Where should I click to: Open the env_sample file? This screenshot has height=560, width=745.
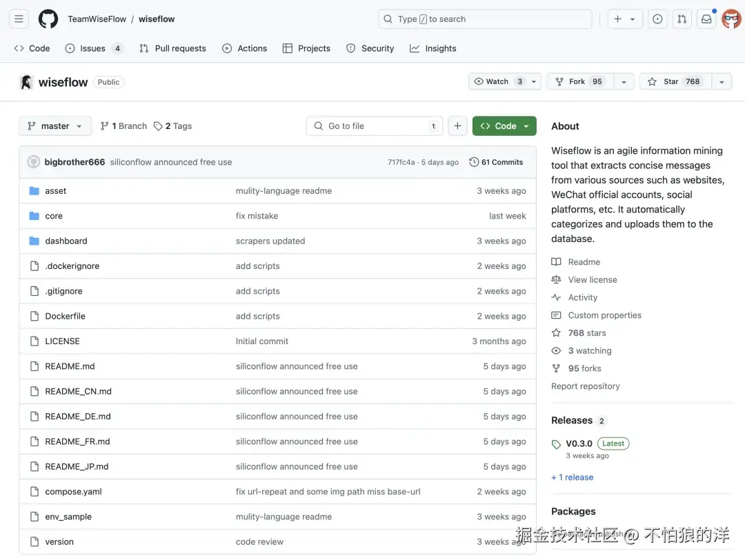click(x=68, y=517)
